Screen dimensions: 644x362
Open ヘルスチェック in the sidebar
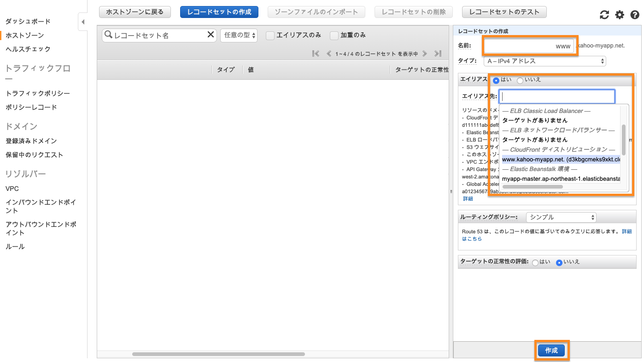click(x=28, y=49)
